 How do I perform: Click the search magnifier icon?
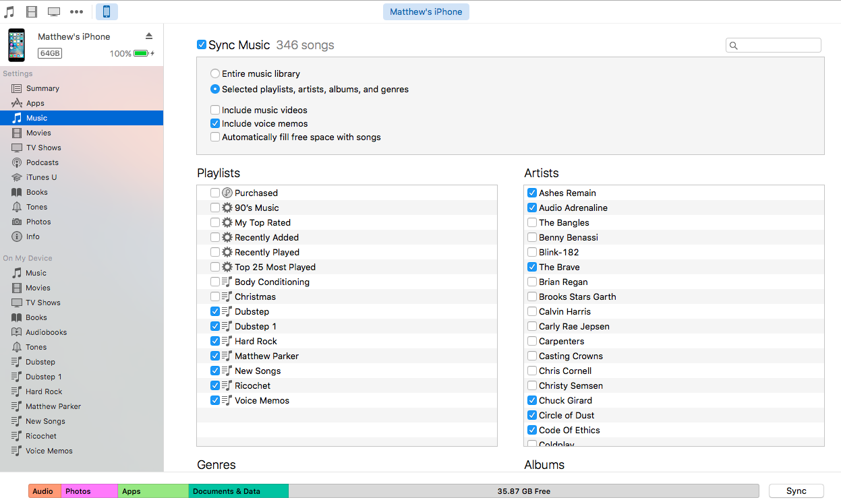734,46
